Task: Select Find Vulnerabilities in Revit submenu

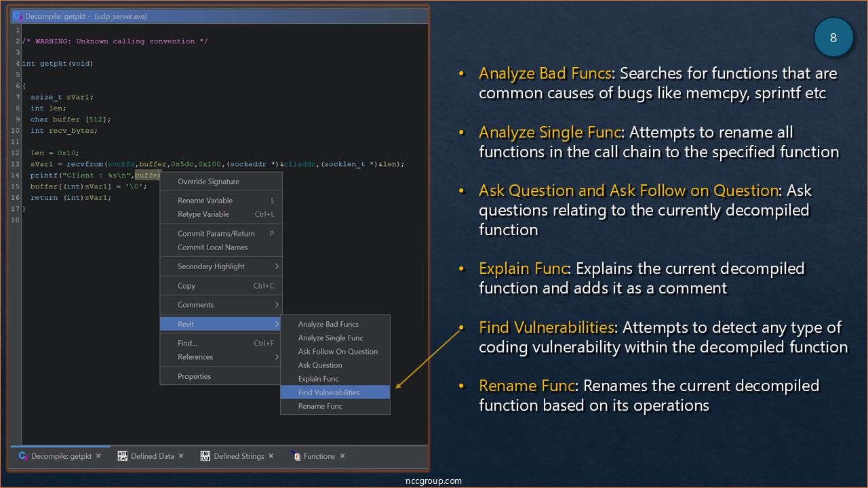Action: coord(329,392)
